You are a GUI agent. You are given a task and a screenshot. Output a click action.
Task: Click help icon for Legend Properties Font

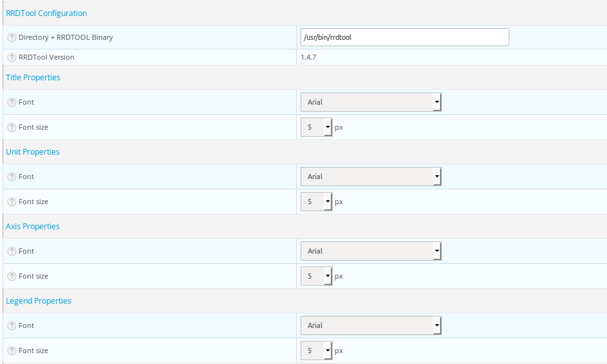pyautogui.click(x=12, y=325)
